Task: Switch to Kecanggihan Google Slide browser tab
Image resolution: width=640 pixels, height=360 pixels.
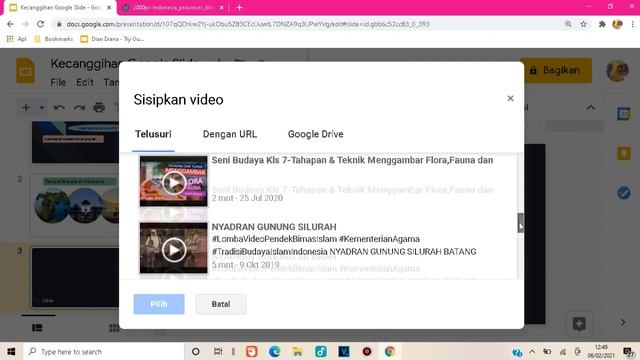Action: click(60, 8)
